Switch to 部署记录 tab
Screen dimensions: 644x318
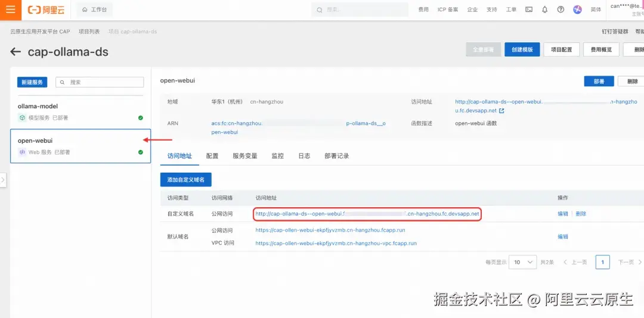click(x=337, y=156)
